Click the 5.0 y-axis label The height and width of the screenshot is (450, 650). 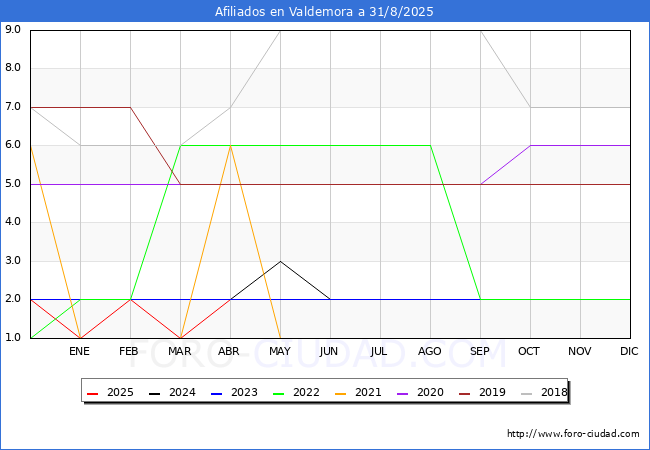(13, 184)
